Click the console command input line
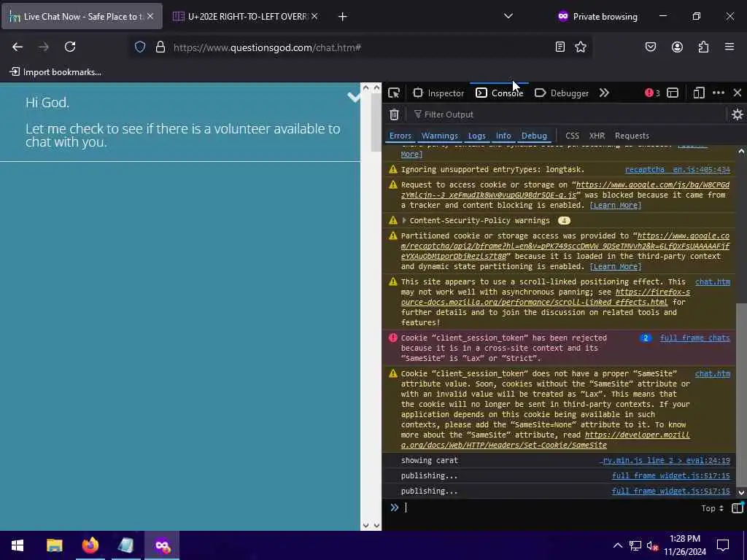Image resolution: width=747 pixels, height=560 pixels. (x=548, y=507)
